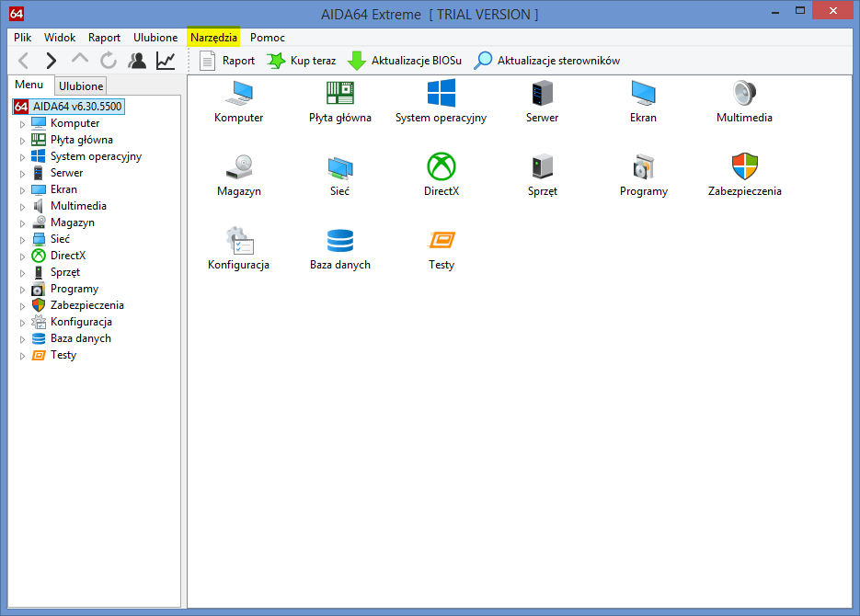Expand the Sieć tree node
The height and width of the screenshot is (616, 860).
pyautogui.click(x=22, y=239)
